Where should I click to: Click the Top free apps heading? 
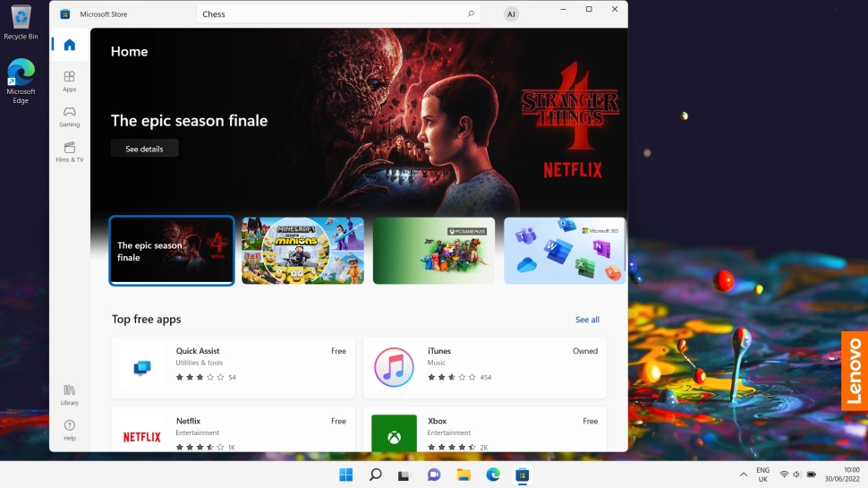(x=146, y=319)
